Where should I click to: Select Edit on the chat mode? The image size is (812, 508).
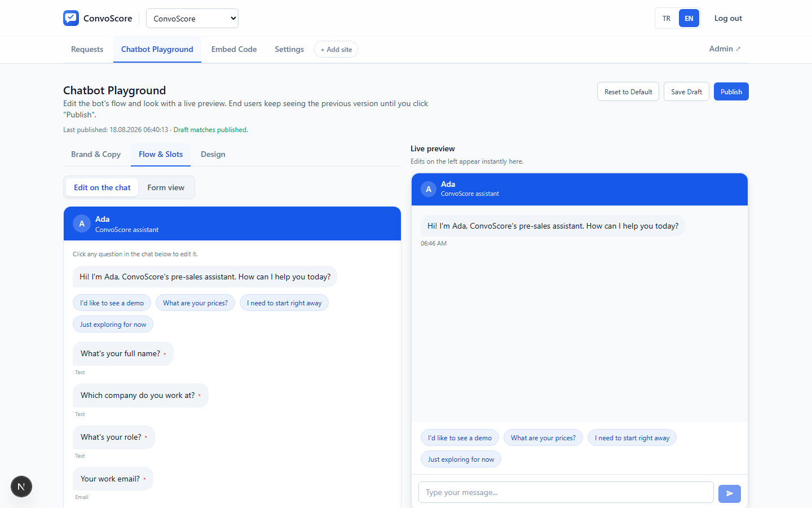coord(102,187)
